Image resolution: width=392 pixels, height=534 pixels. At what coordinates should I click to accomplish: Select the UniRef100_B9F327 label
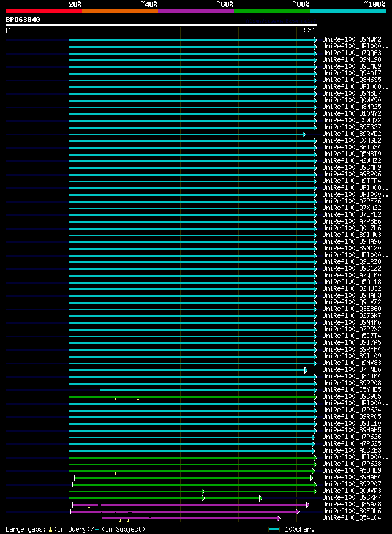pos(352,127)
